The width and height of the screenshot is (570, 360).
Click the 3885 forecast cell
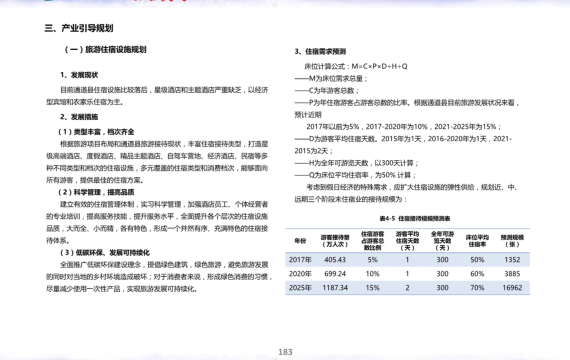pos(512,274)
